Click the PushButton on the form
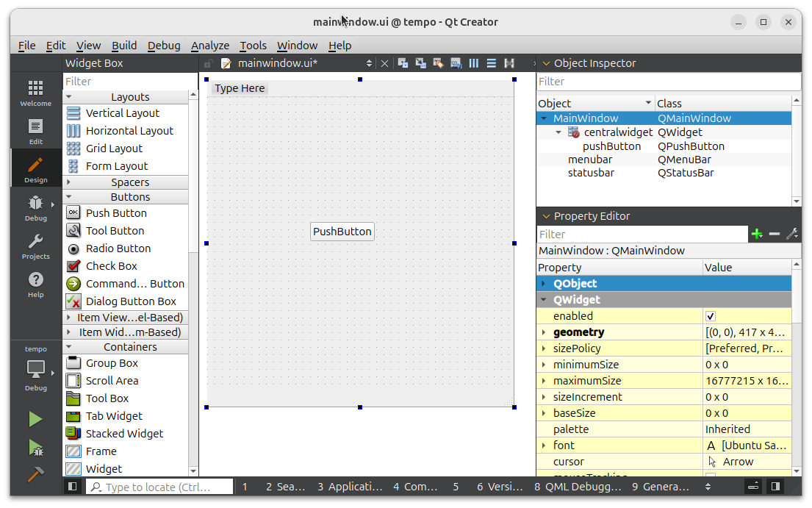This screenshot has height=508, width=812. [x=342, y=232]
